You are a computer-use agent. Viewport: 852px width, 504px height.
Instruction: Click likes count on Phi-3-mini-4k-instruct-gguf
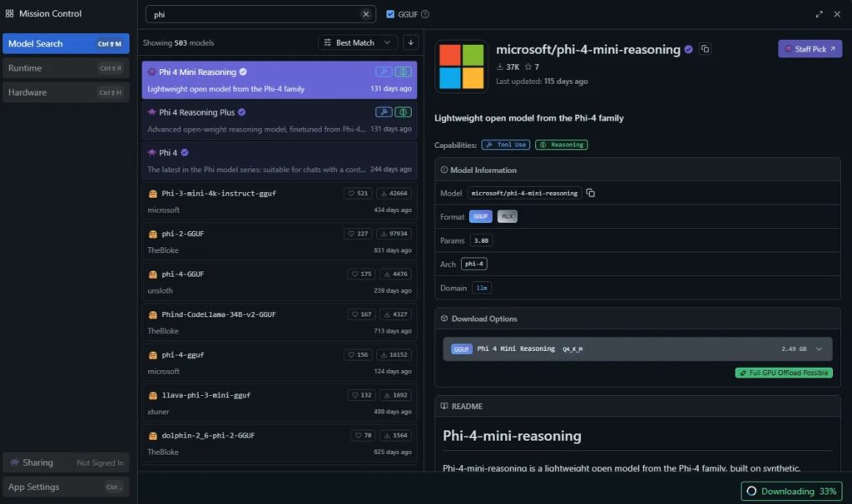click(359, 193)
